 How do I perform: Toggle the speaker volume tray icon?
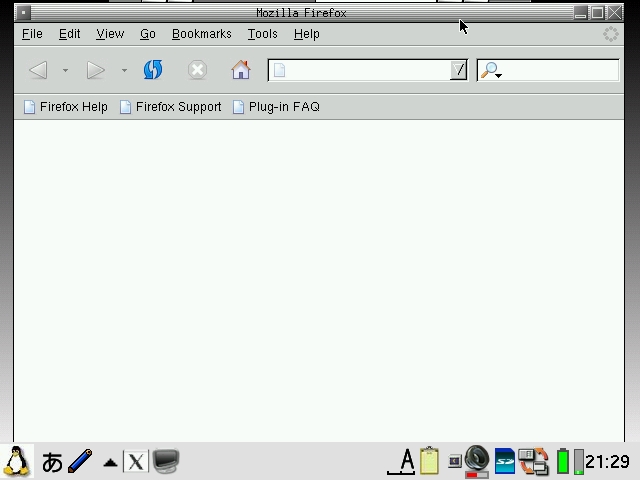[x=477, y=460]
